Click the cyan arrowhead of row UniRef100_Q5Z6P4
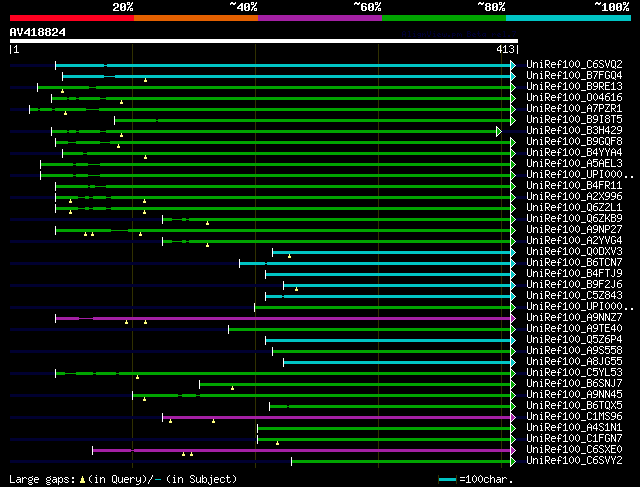 (x=513, y=340)
